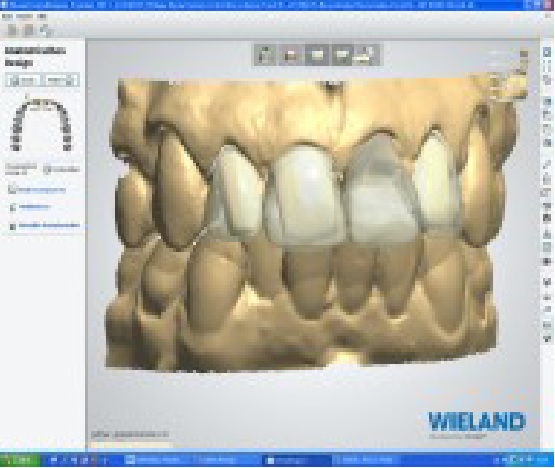Toggle the checkbox below the dental arch diagram
The image size is (555, 468).
(x=47, y=169)
